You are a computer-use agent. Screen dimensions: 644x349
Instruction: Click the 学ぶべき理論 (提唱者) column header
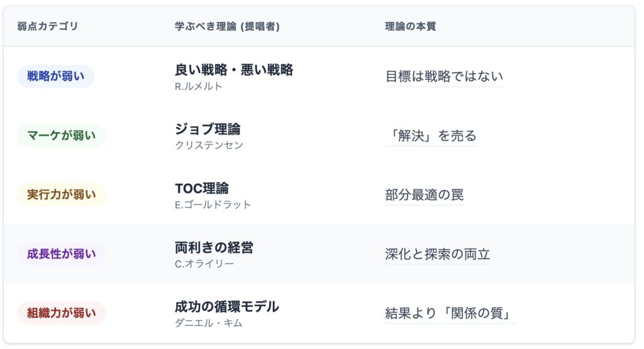(x=227, y=26)
